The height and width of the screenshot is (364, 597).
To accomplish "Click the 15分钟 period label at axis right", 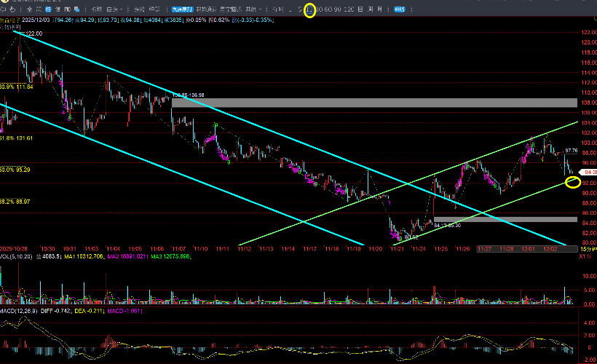I will pyautogui.click(x=588, y=249).
